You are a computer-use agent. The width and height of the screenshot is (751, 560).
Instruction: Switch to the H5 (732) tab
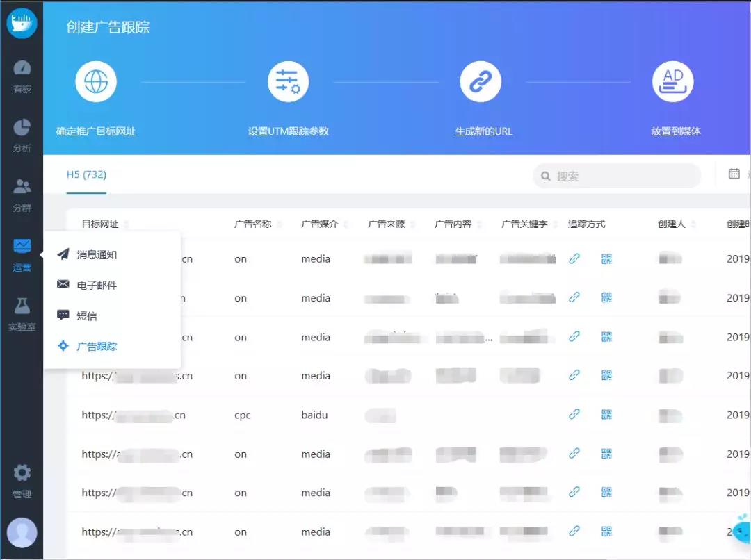coord(86,174)
